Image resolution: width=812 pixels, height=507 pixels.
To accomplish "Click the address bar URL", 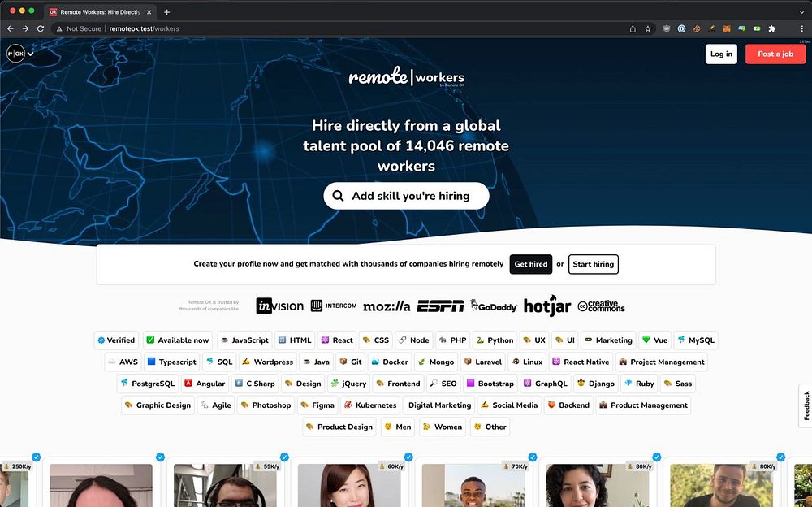I will tap(144, 29).
